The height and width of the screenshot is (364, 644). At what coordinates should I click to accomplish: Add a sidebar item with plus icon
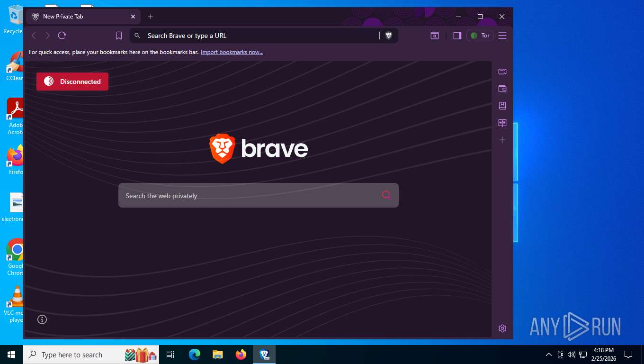point(502,140)
